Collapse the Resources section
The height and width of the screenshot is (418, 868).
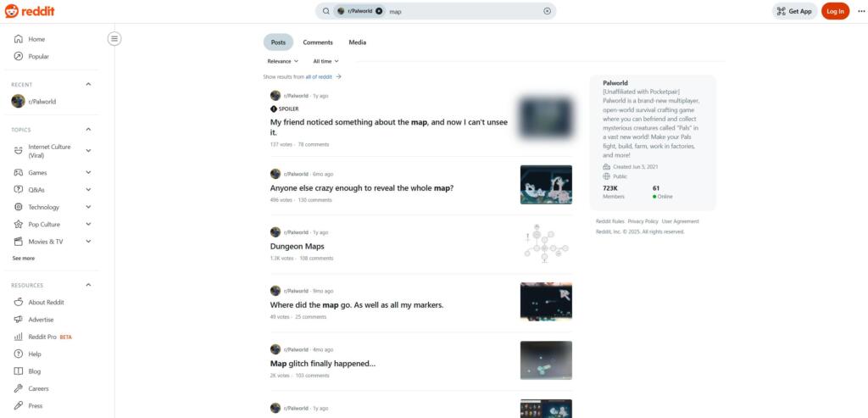88,285
